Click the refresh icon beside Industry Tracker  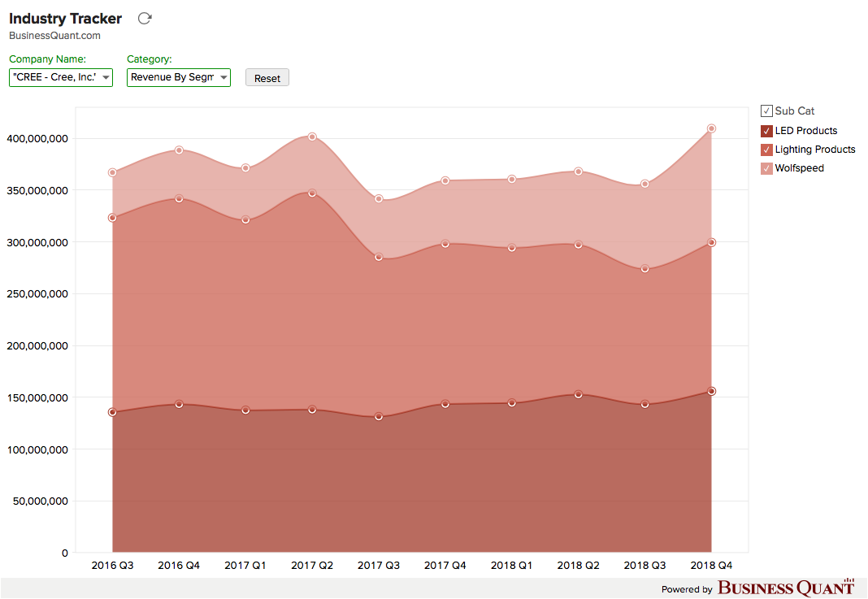pyautogui.click(x=145, y=18)
